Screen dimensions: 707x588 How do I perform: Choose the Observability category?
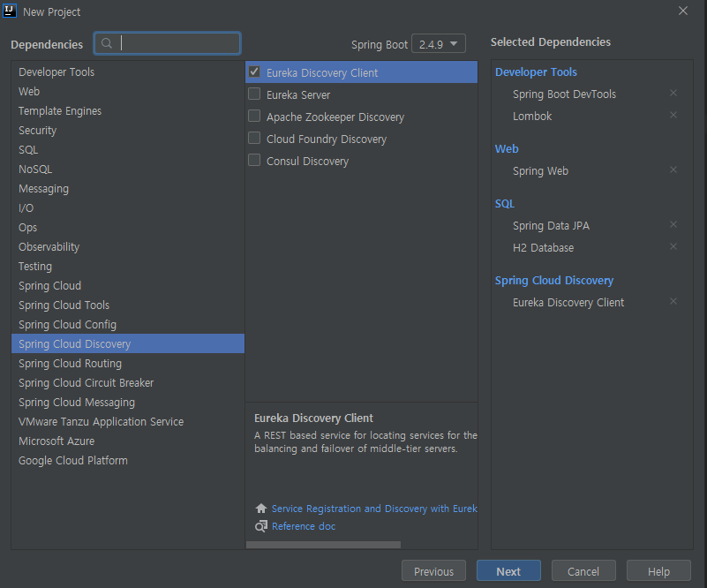click(x=128, y=246)
